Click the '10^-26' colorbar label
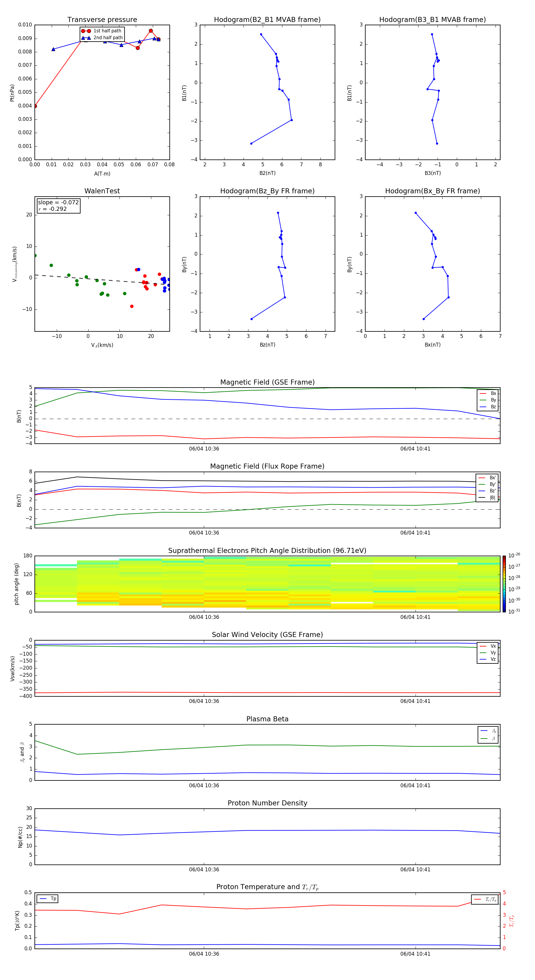 [514, 556]
